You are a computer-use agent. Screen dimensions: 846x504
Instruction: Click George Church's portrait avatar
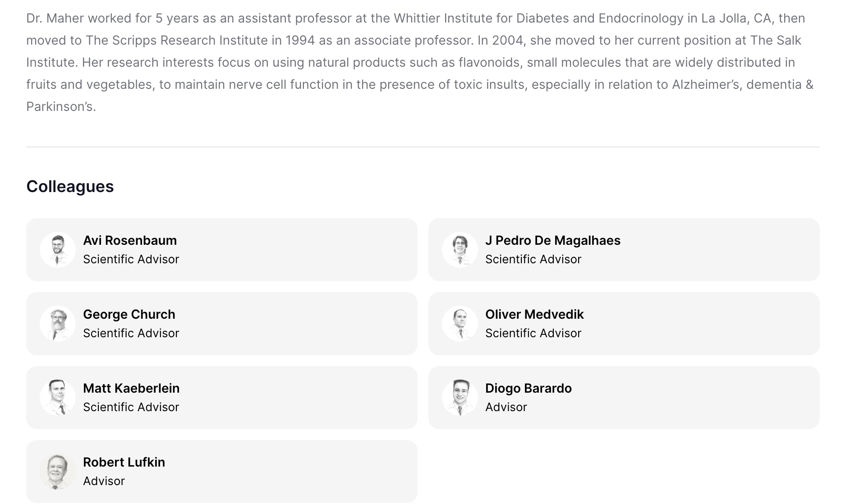coord(58,324)
